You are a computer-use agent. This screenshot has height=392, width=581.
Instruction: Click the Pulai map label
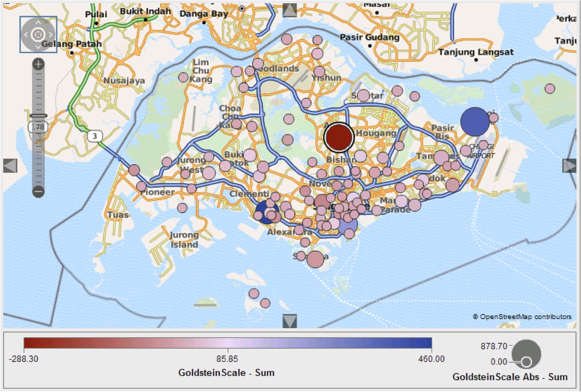(x=95, y=14)
